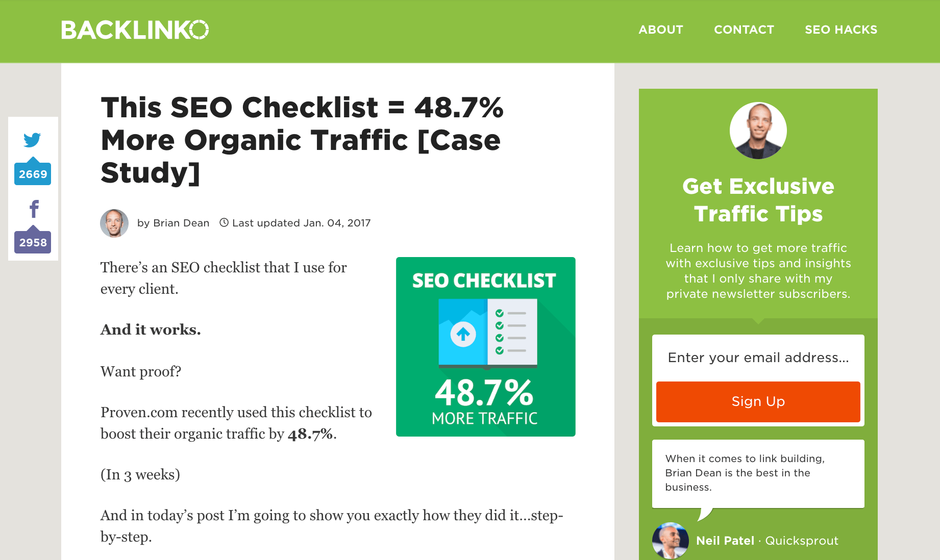The width and height of the screenshot is (940, 560).
Task: Click Brian Dean's sidebar profile photo
Action: [758, 131]
